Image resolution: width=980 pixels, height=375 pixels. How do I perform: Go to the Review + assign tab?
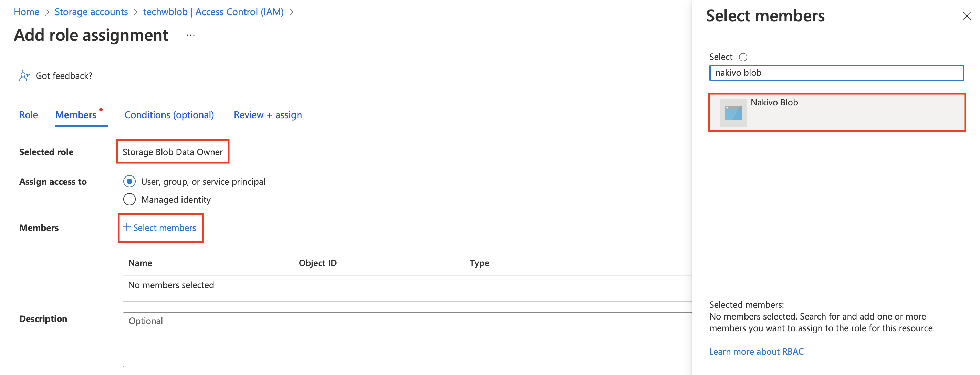268,115
